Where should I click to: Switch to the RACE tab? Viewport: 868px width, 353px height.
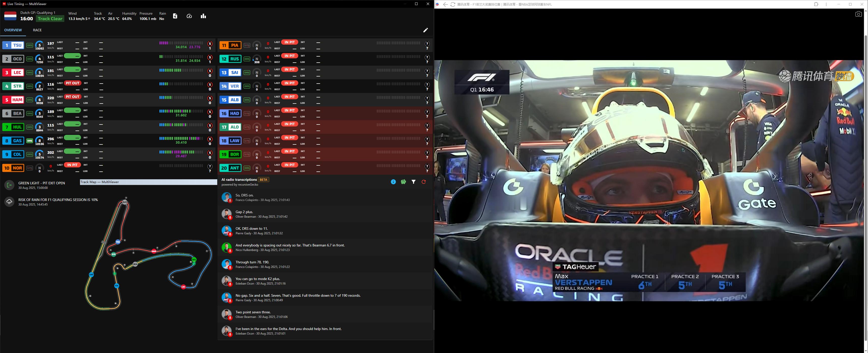[37, 30]
